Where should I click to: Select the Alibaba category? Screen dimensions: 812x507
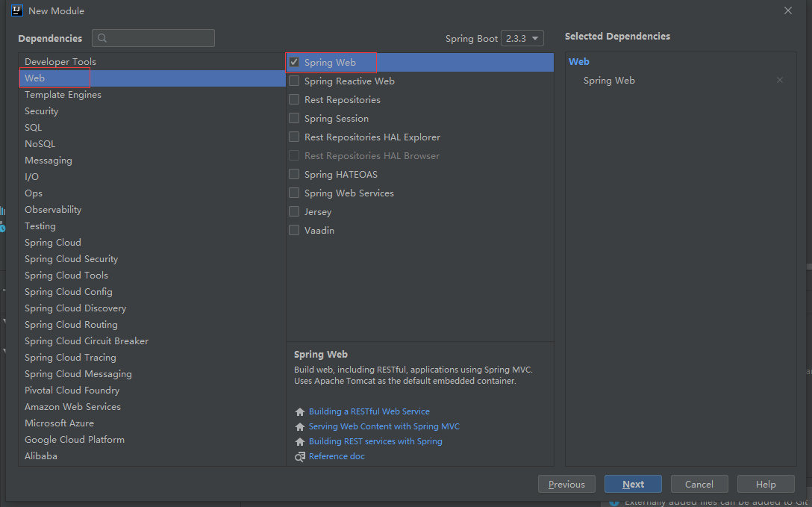tap(152, 456)
